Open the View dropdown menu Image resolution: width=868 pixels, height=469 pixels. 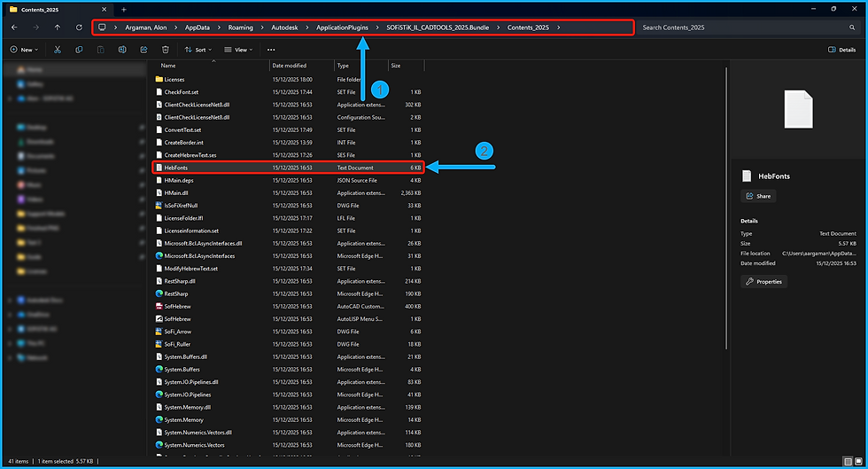click(238, 50)
